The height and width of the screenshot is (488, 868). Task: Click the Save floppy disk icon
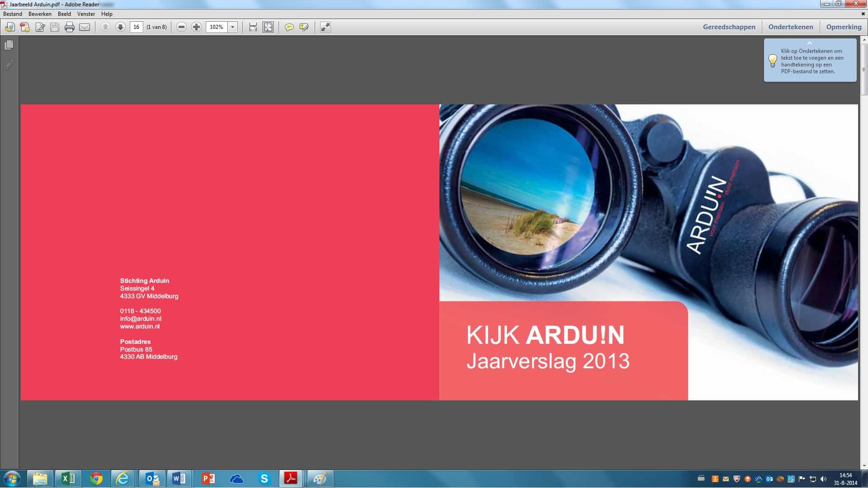(55, 27)
